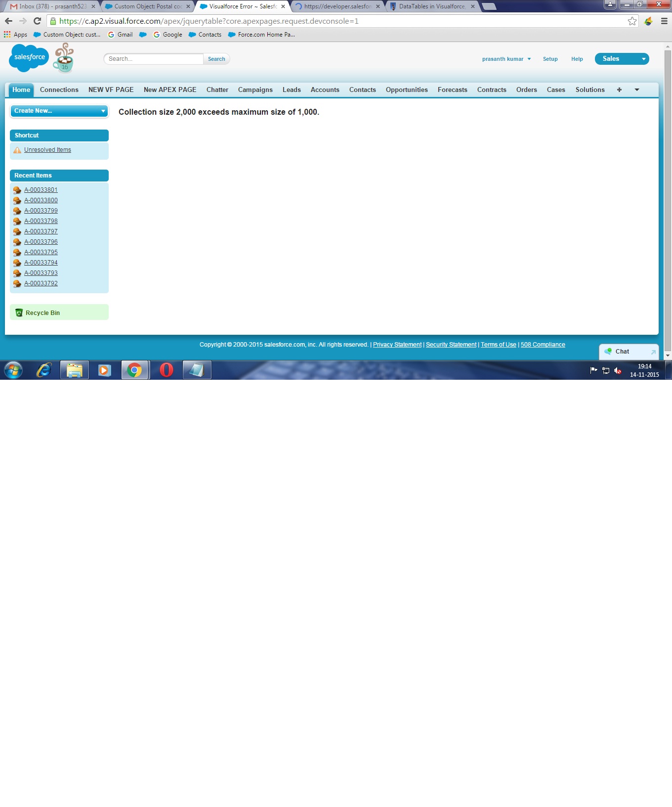Screen dimensions: 672x807
Task: Open the Windows Start button
Action: pos(13,370)
